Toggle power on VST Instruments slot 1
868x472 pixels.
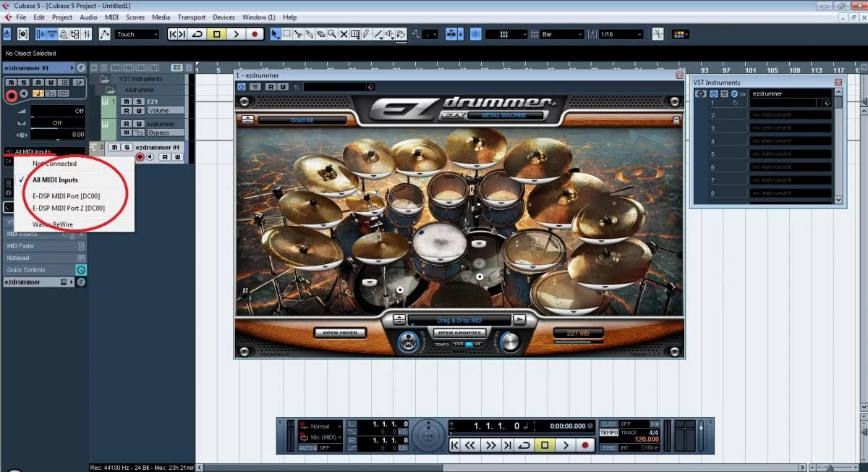pyautogui.click(x=713, y=93)
